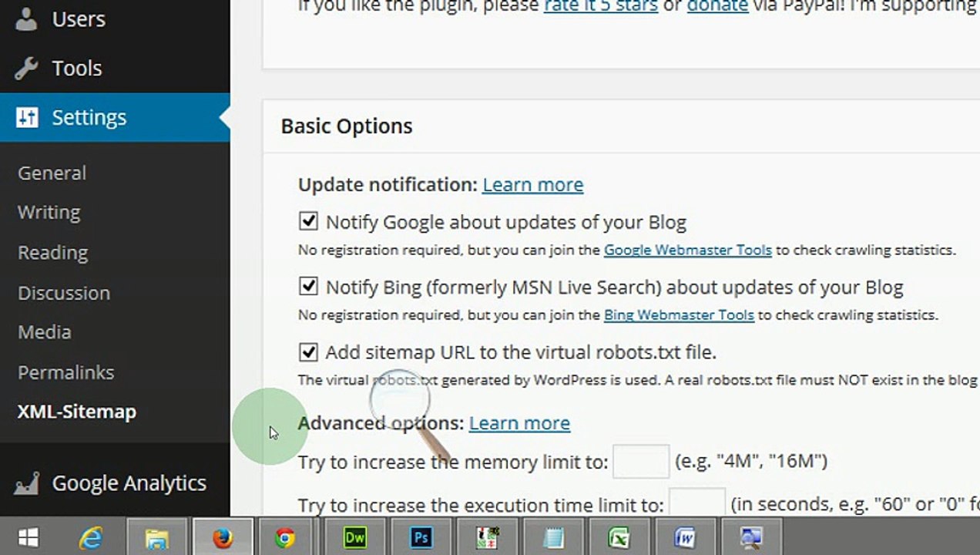Focus the execution time limit input field

pos(696,504)
